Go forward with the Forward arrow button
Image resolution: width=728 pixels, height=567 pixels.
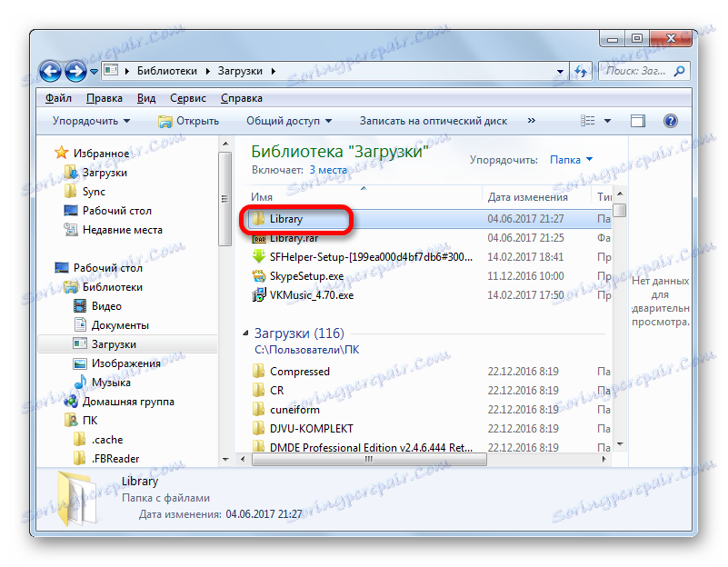(x=75, y=72)
